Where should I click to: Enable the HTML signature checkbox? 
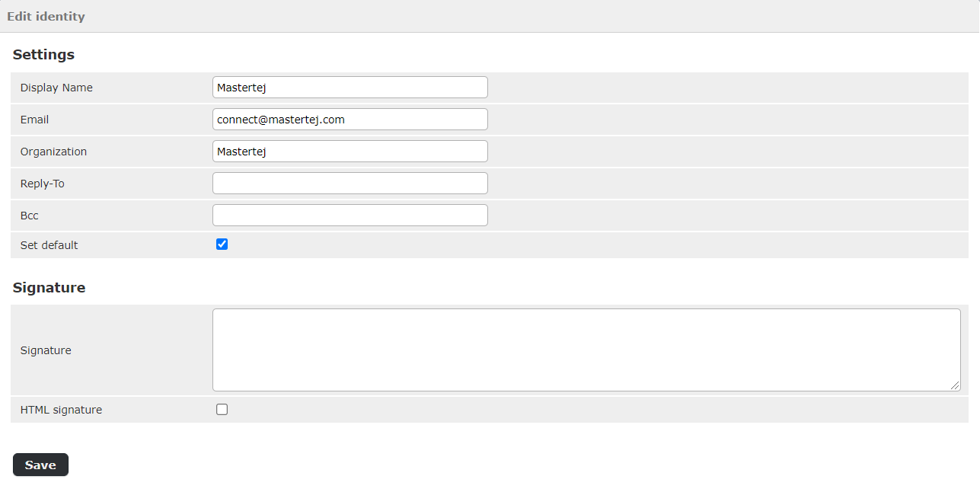coord(222,410)
